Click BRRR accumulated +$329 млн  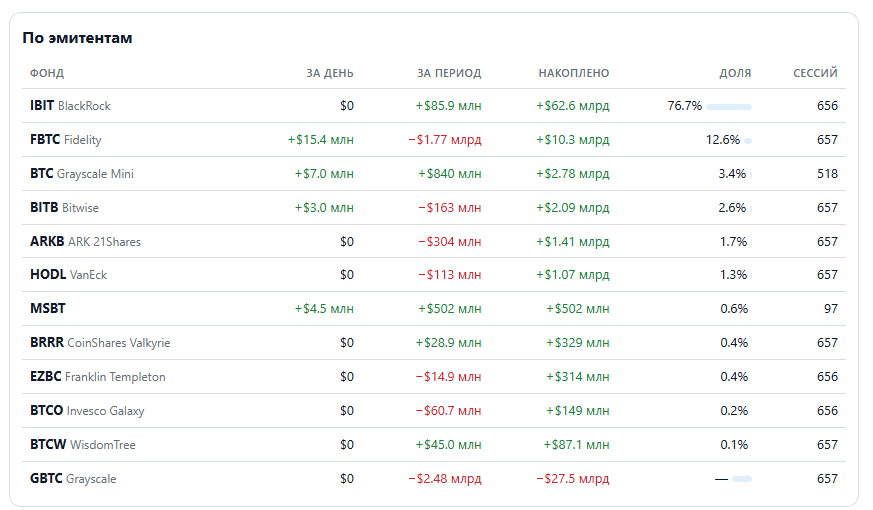tap(577, 342)
